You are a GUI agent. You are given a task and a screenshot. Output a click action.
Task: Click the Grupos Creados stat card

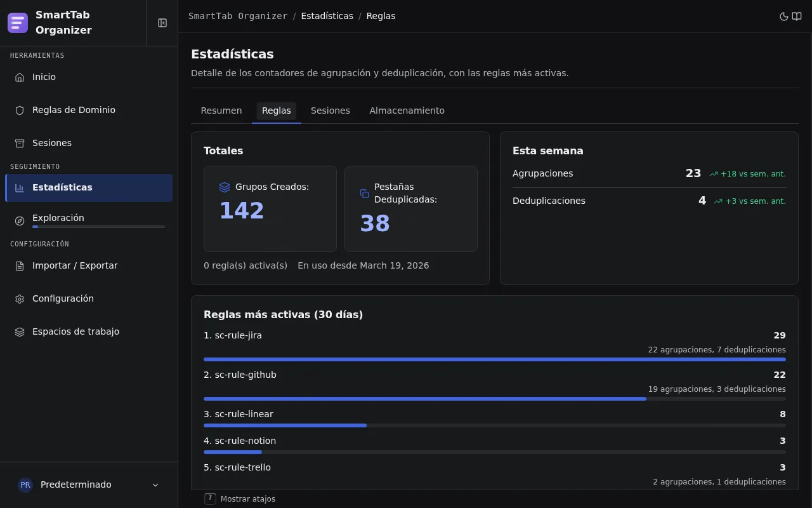[x=270, y=209]
